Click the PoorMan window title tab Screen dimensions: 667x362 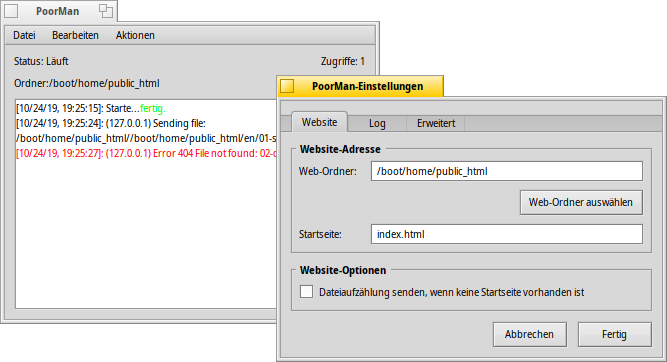tap(58, 11)
